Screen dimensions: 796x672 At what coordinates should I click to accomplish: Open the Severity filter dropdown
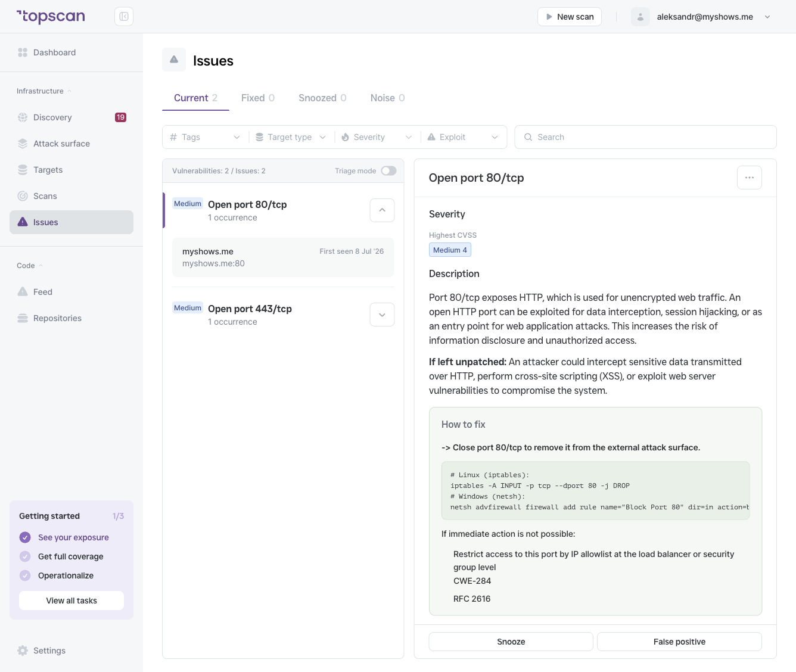coord(377,137)
